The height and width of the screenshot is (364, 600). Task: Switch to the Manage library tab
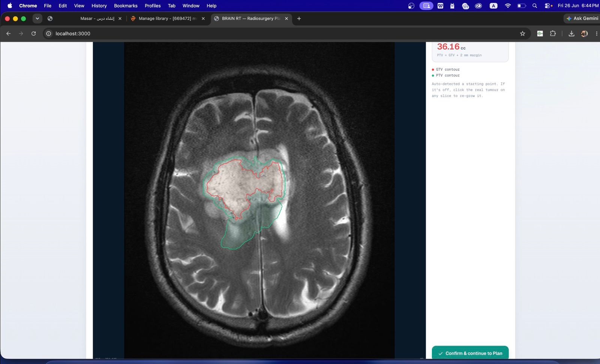(167, 18)
